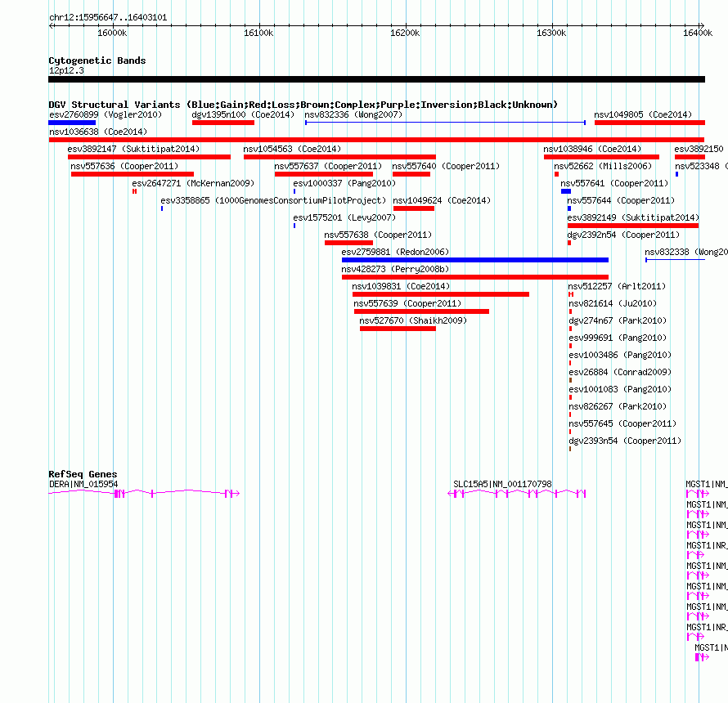Click the 16100k ruler label

click(258, 33)
